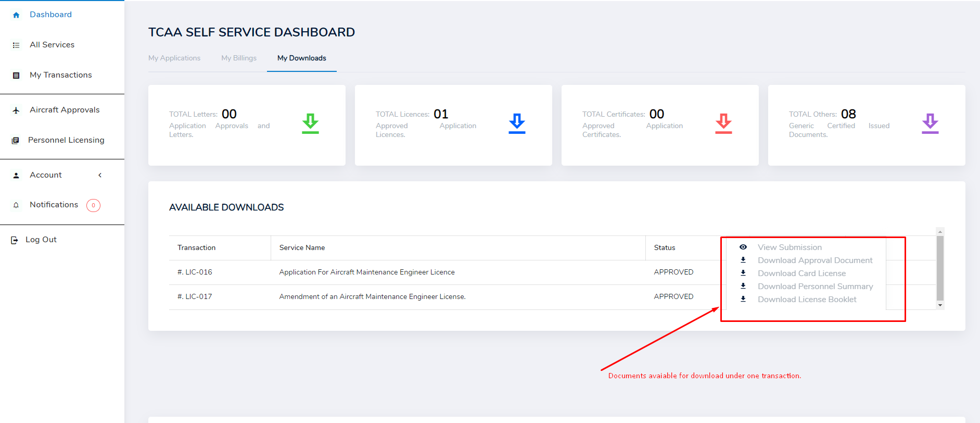
Task: Click Download Approval Document
Action: pos(815,260)
